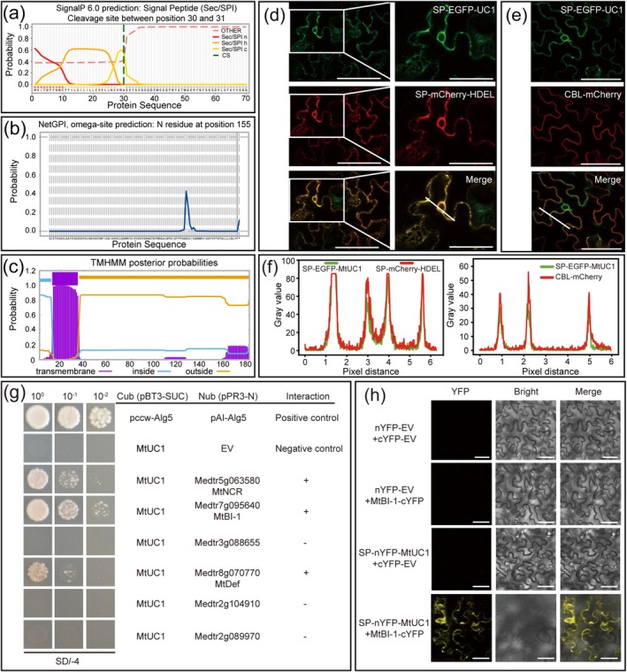Click the 'Positive control' cell
The height and width of the screenshot is (672, 627).
click(x=307, y=418)
